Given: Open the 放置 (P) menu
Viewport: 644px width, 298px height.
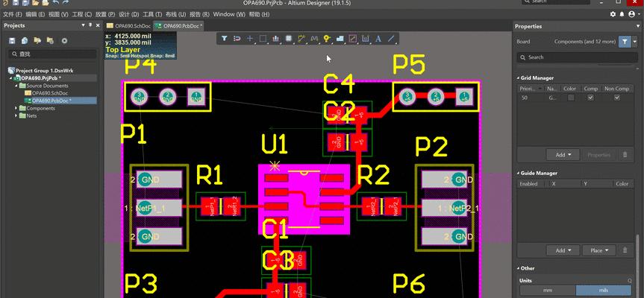Looking at the screenshot, I should tap(105, 14).
